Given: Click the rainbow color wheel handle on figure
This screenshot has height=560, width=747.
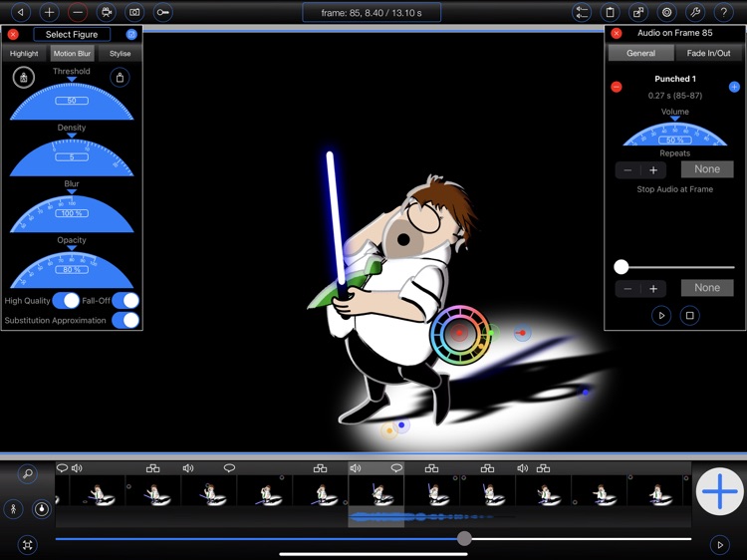Looking at the screenshot, I should 459,334.
